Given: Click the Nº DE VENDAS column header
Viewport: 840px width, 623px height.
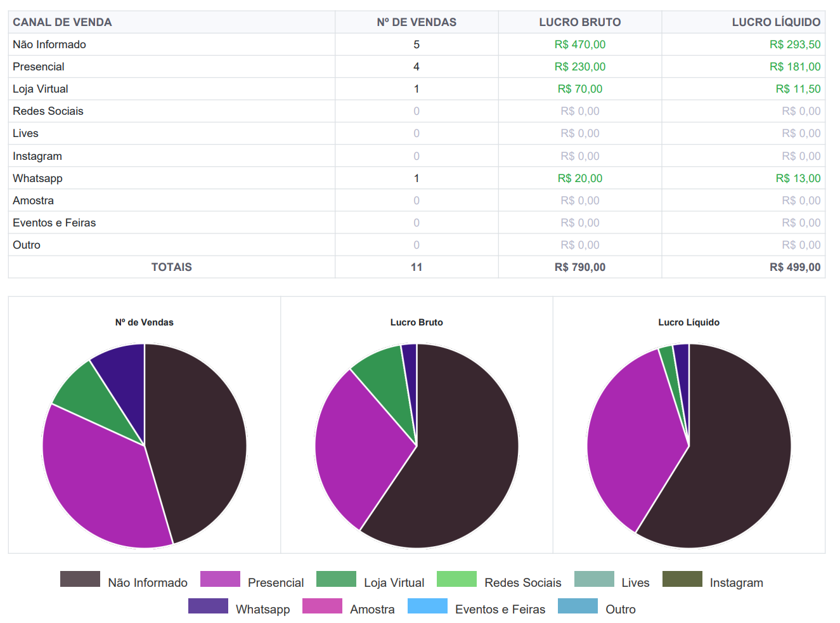Looking at the screenshot, I should (417, 22).
